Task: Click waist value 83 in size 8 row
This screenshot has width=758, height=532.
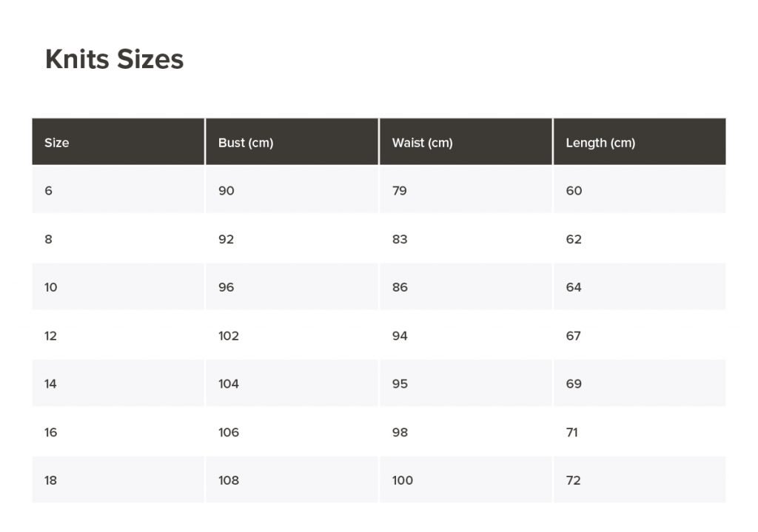Action: pyautogui.click(x=400, y=239)
